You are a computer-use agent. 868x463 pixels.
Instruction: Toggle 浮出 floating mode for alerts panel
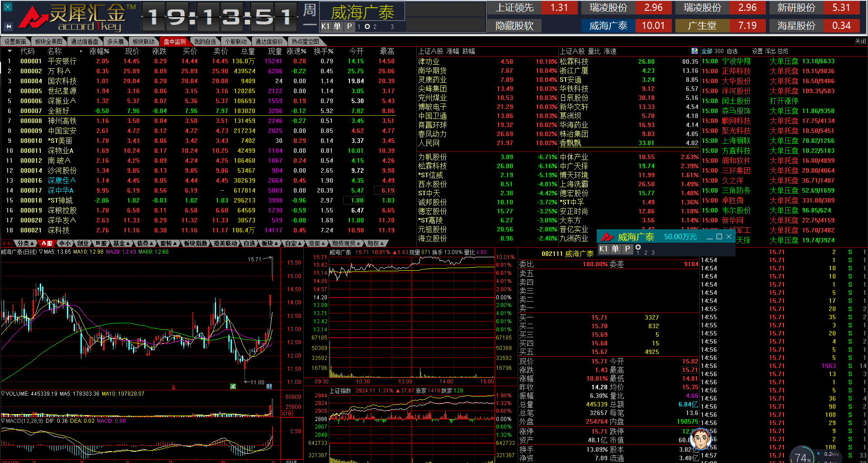[770, 51]
